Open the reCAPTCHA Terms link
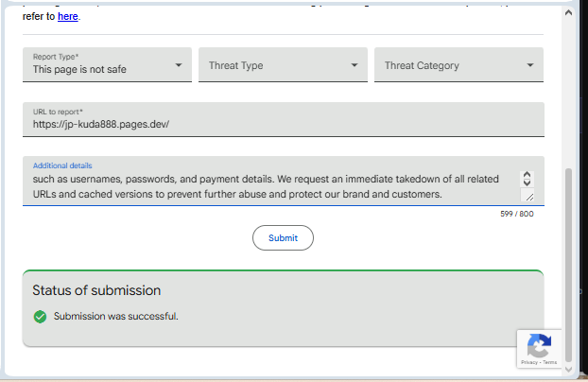The image size is (588, 382). coord(549,362)
